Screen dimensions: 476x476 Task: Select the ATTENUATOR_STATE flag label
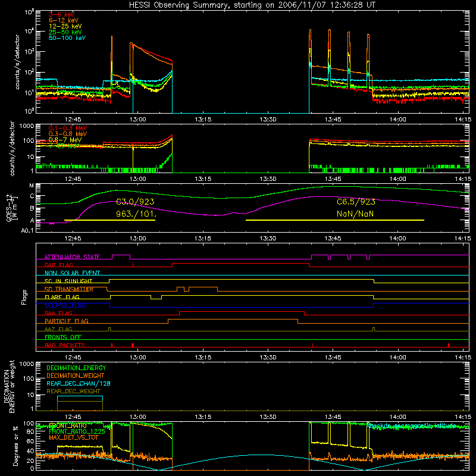pos(72,257)
